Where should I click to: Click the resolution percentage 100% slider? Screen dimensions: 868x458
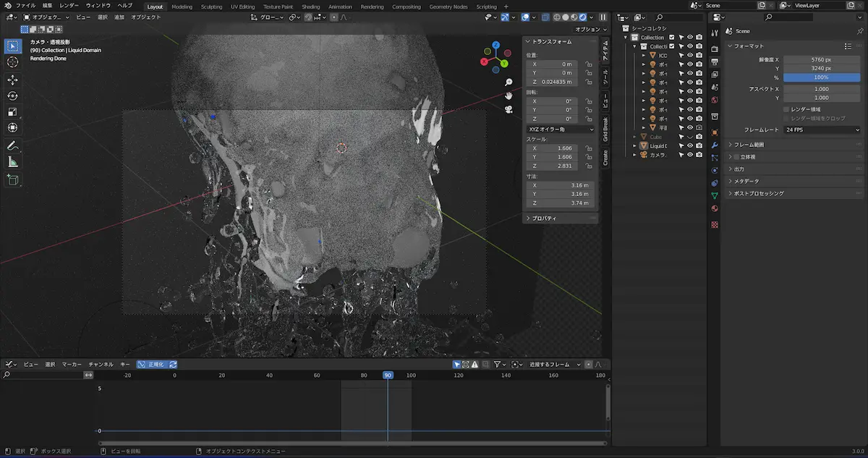pos(821,77)
